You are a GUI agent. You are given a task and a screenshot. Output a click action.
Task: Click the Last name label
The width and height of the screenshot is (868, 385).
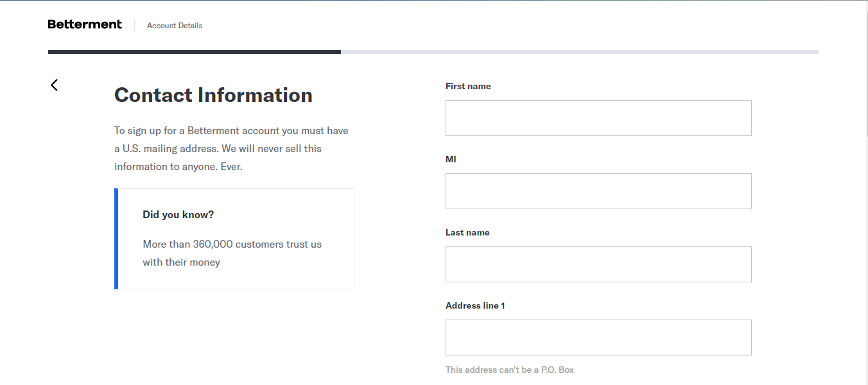[x=467, y=232]
